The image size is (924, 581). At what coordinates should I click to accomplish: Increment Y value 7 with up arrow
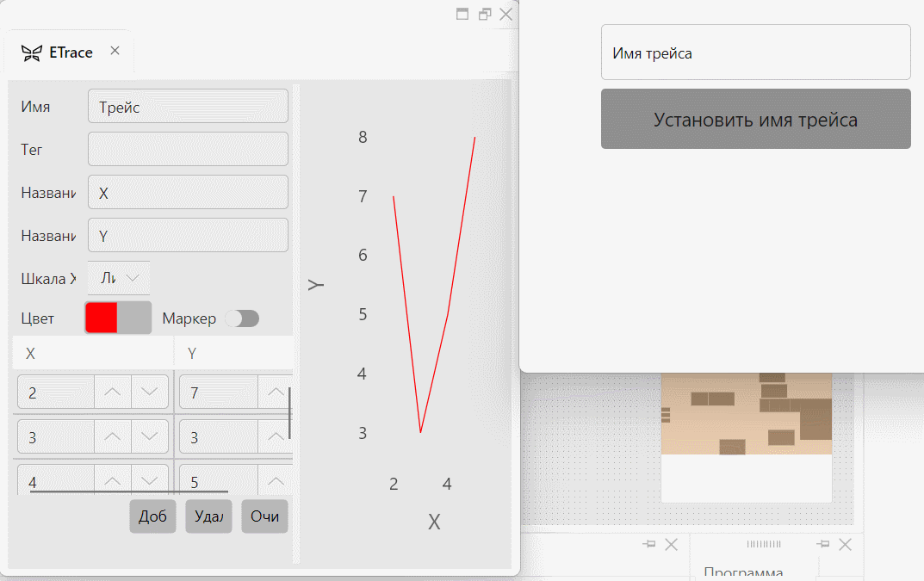tap(276, 392)
